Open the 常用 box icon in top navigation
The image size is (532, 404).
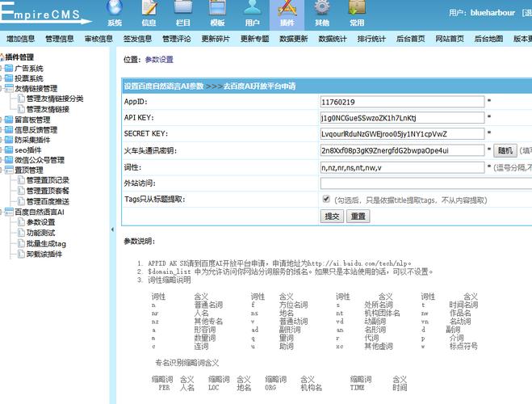357,7
